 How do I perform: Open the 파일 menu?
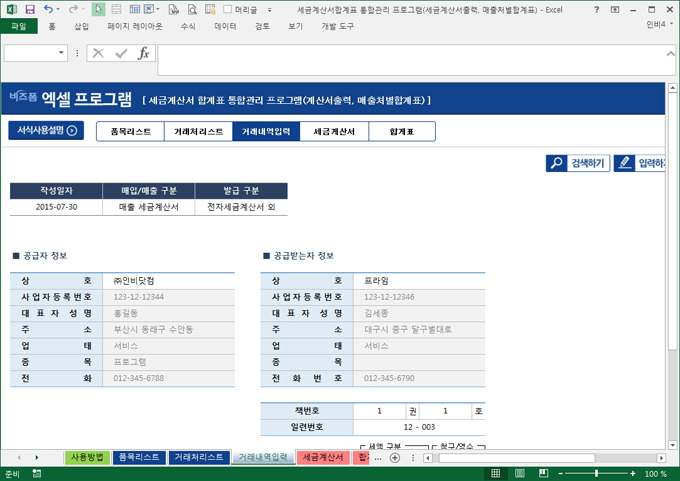tap(19, 26)
